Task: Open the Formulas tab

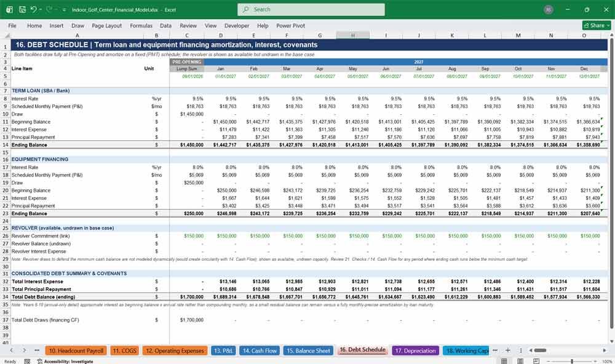Action: pos(141,25)
